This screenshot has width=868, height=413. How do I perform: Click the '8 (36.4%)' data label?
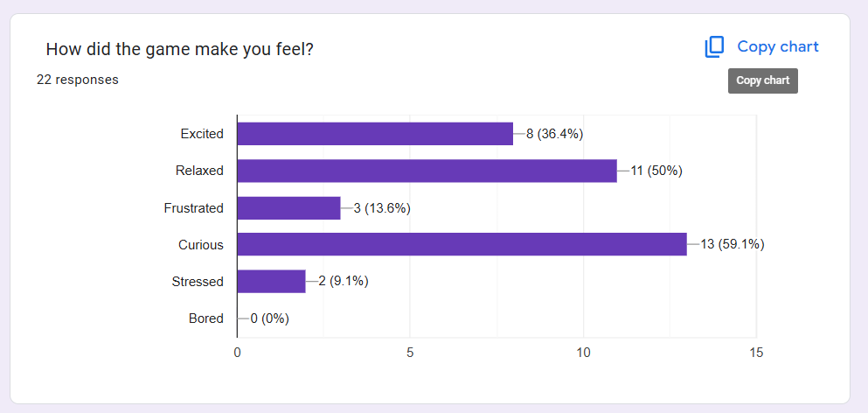point(554,134)
